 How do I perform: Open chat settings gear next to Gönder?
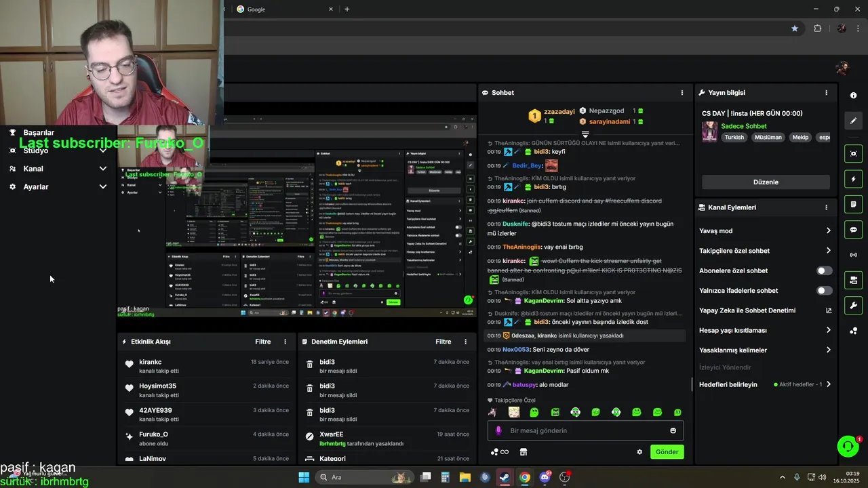639,452
